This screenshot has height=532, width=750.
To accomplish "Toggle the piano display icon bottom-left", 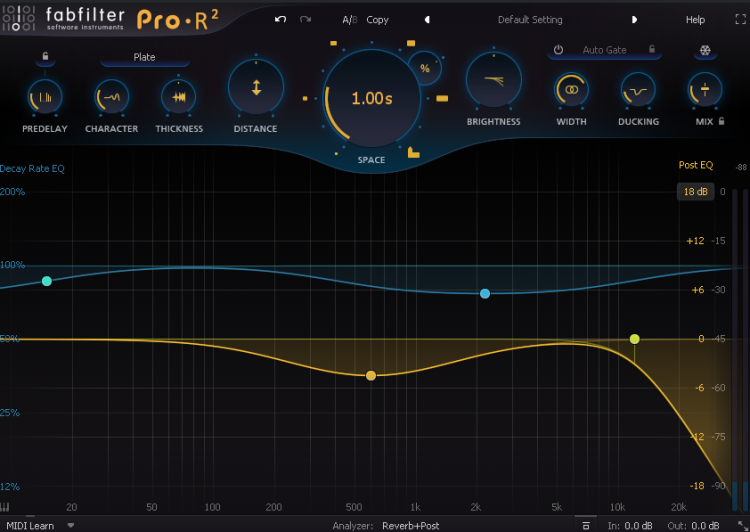I will 5,507.
